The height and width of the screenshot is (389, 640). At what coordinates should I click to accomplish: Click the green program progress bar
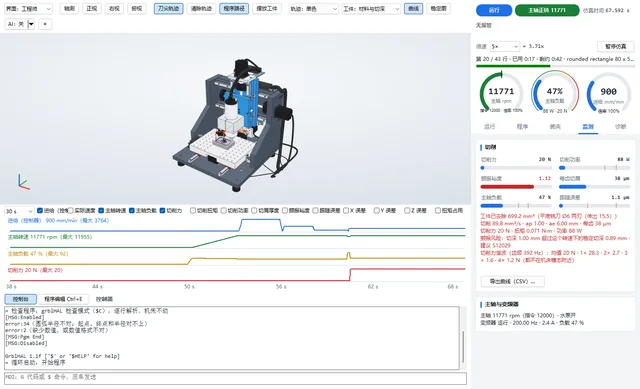coord(555,66)
